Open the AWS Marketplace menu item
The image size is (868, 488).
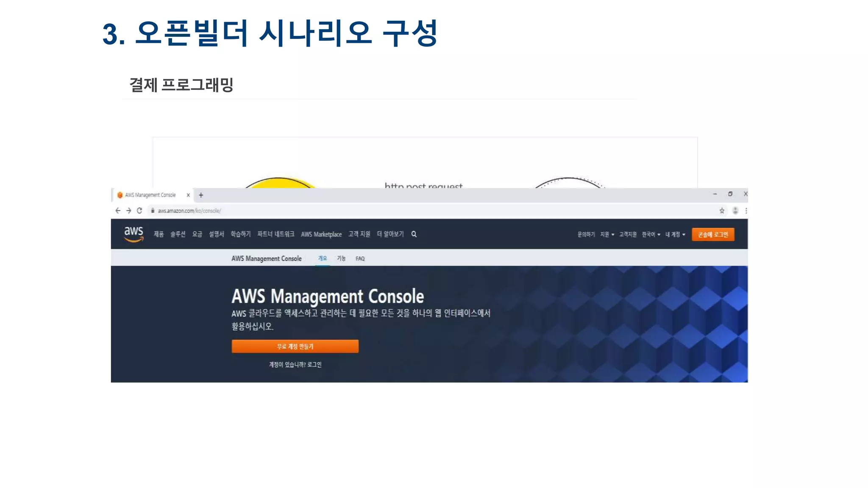[321, 234]
